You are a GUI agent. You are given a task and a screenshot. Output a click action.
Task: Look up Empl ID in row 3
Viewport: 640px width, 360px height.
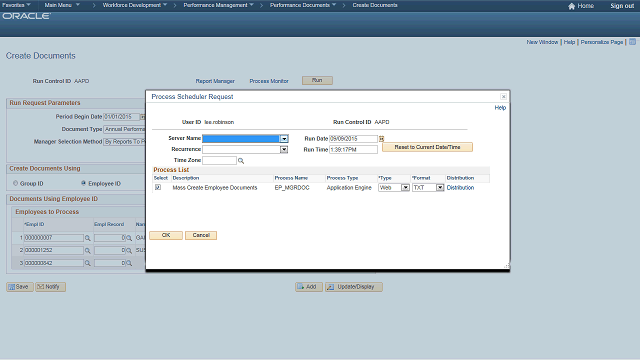tap(87, 263)
